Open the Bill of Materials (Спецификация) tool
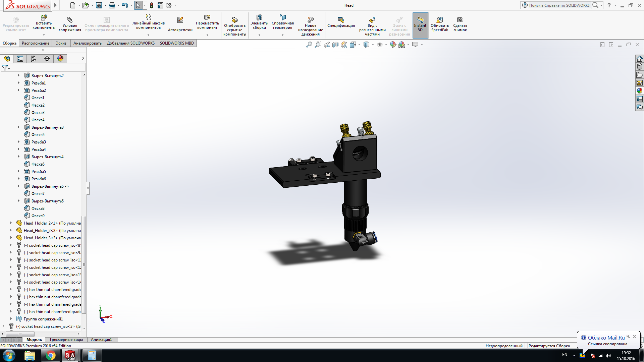 (x=341, y=20)
